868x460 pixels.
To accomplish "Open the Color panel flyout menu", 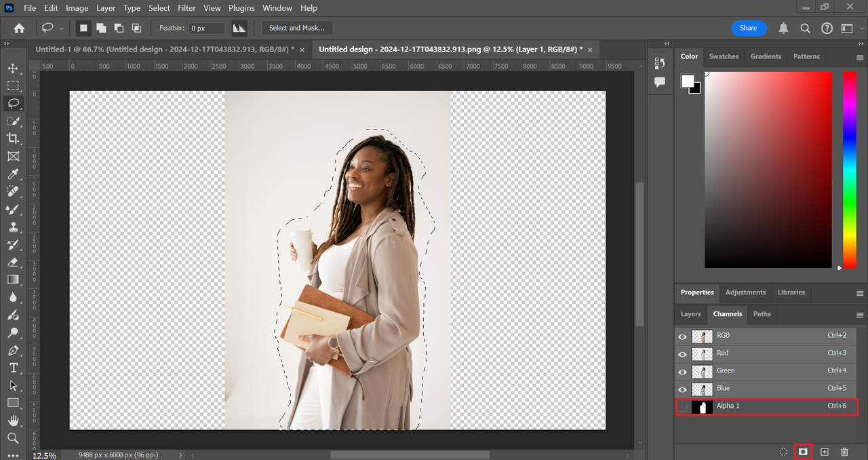I will (860, 57).
